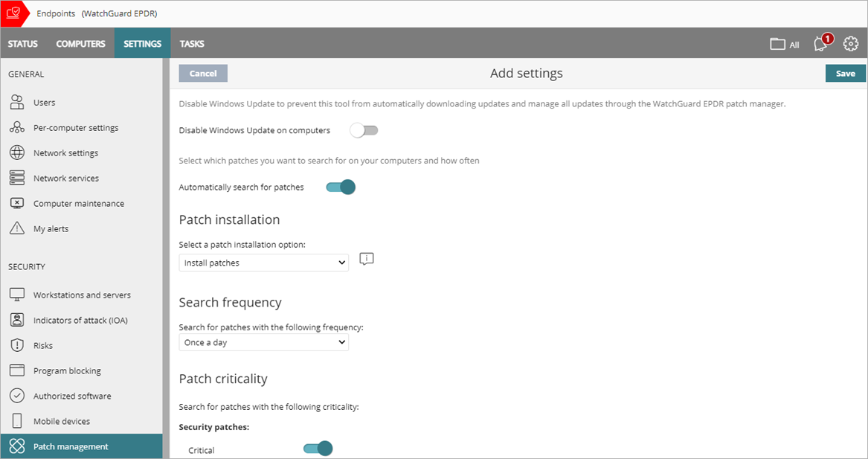Viewport: 868px width, 459px height.
Task: Open the Patch management icon
Action: [16, 446]
